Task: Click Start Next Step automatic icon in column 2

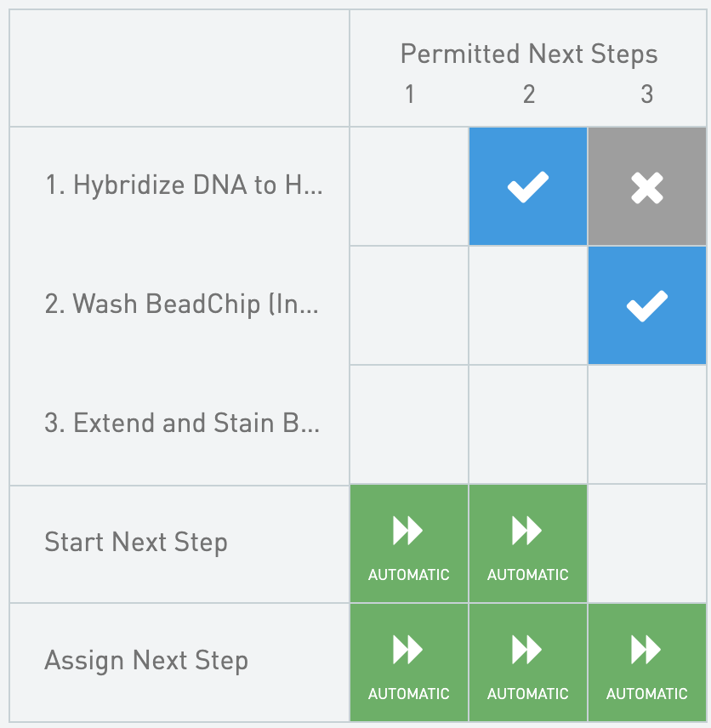Action: click(527, 544)
